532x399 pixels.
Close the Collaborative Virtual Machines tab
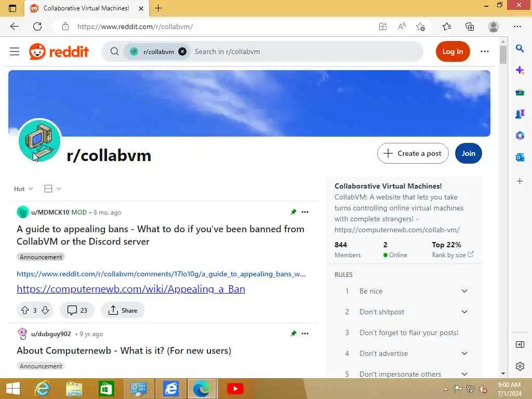click(141, 8)
